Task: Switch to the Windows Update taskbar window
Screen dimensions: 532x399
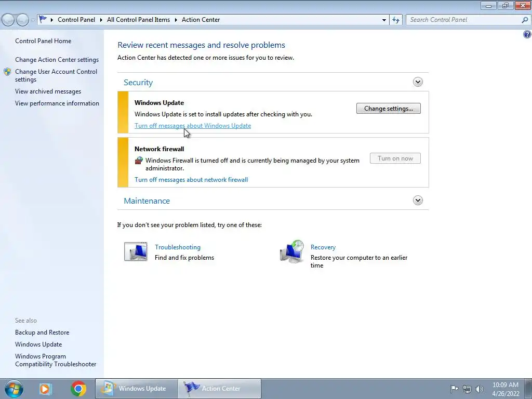Action: click(137, 389)
